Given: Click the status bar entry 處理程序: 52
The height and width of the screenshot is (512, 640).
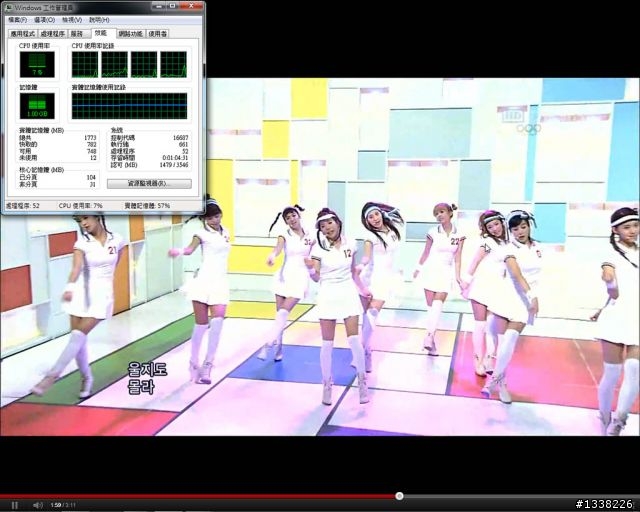Looking at the screenshot, I should pyautogui.click(x=22, y=206).
